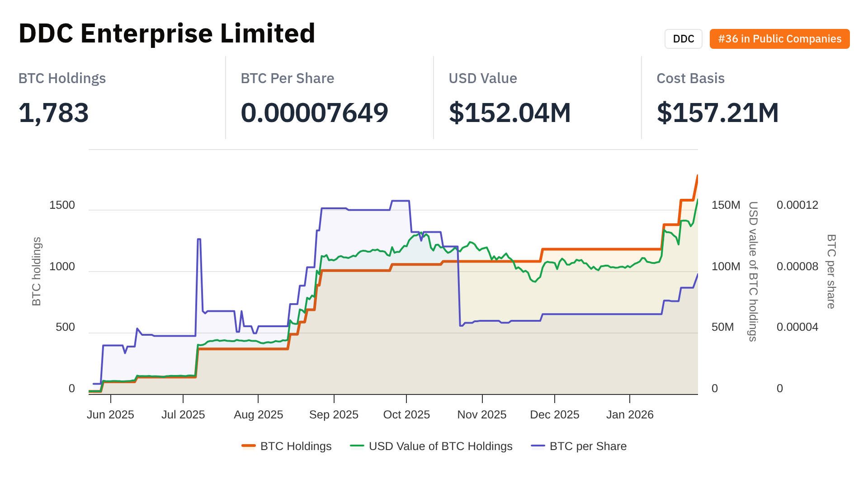Click the DDC Enterprise Limited heading

167,33
